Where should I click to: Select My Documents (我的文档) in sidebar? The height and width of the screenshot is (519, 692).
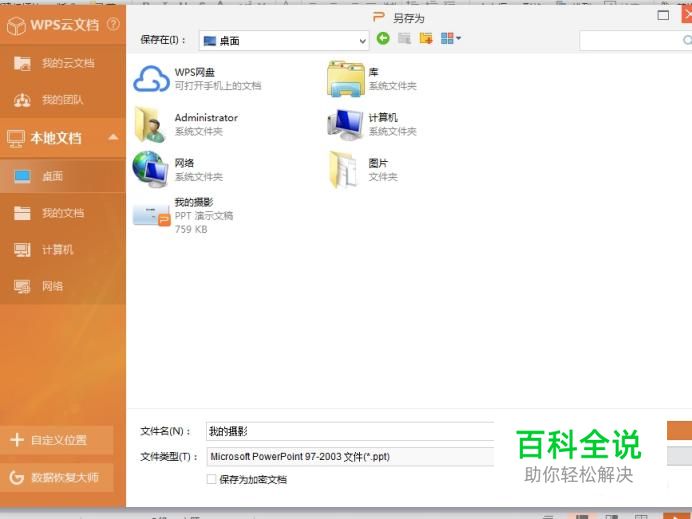[63, 213]
